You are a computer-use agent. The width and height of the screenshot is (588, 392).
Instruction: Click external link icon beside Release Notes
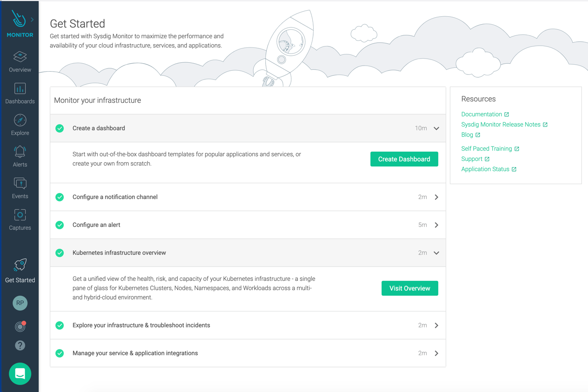[545, 125]
